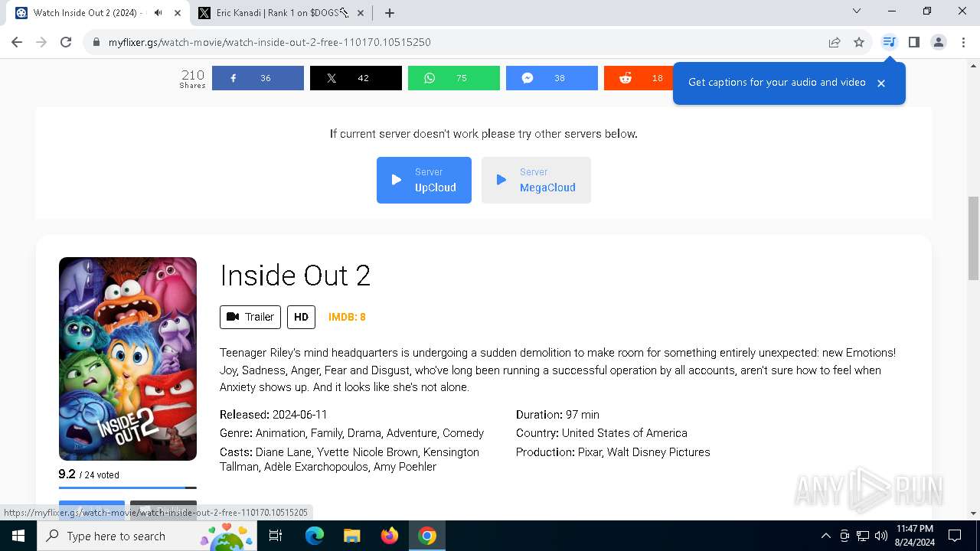Share on Reddit button showing 18
Viewport: 980px width, 551px height.
[x=639, y=78]
